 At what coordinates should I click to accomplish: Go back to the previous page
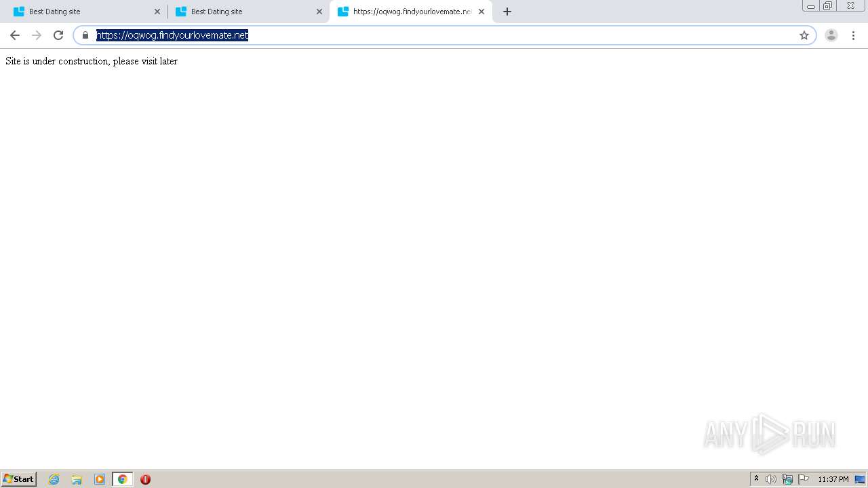(15, 35)
